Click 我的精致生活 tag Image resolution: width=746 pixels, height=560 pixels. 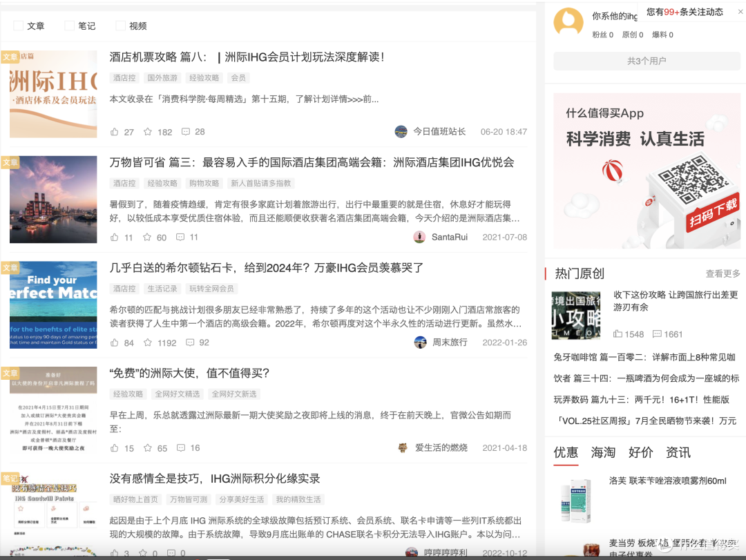298,499
